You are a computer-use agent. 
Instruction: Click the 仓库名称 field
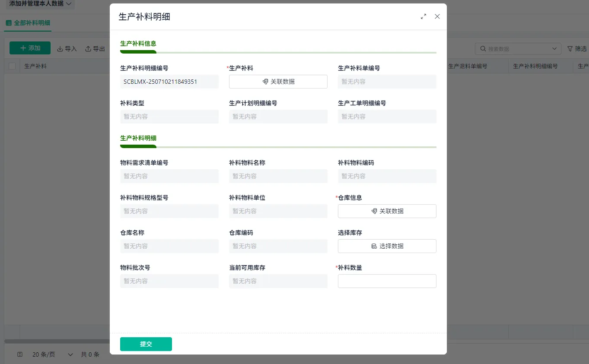coord(169,246)
